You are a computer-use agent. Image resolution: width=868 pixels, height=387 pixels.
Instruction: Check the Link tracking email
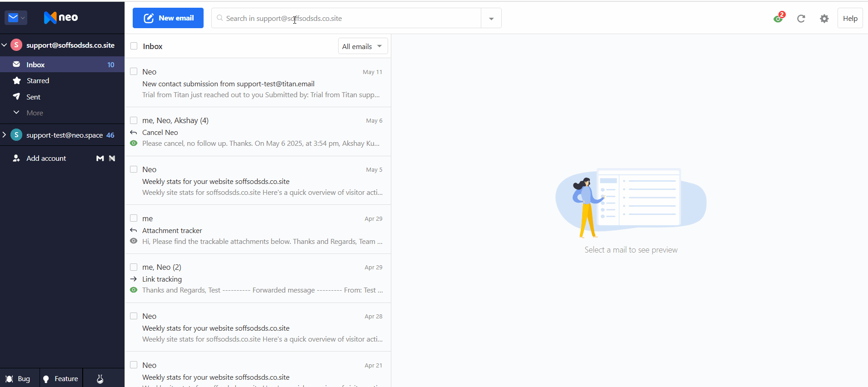pos(134,267)
